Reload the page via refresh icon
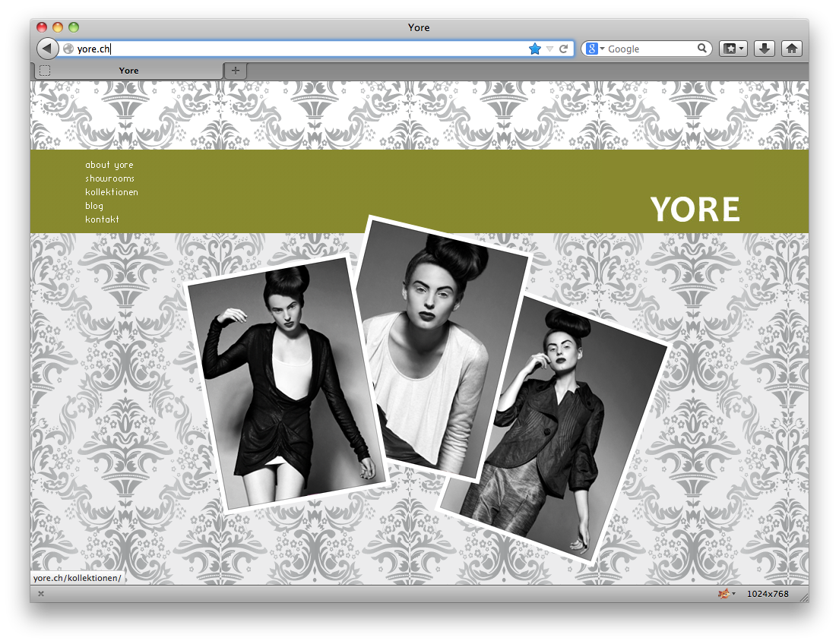Screen dimensions: 839x644 point(563,49)
